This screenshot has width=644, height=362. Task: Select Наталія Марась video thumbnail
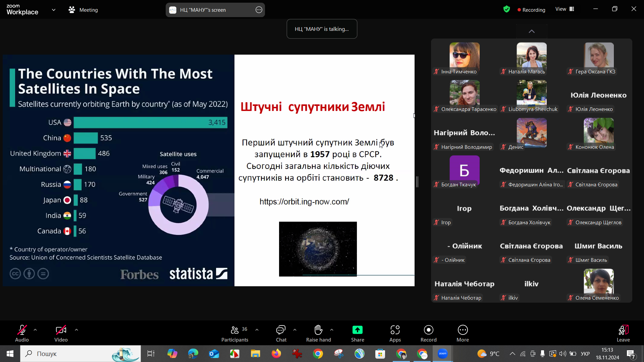coord(531,58)
